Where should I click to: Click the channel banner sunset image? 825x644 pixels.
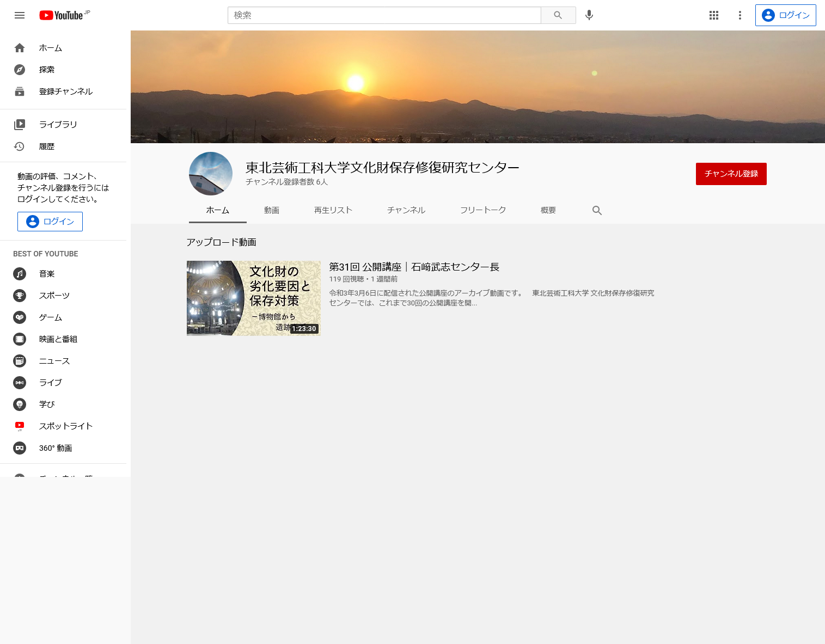coord(478,87)
